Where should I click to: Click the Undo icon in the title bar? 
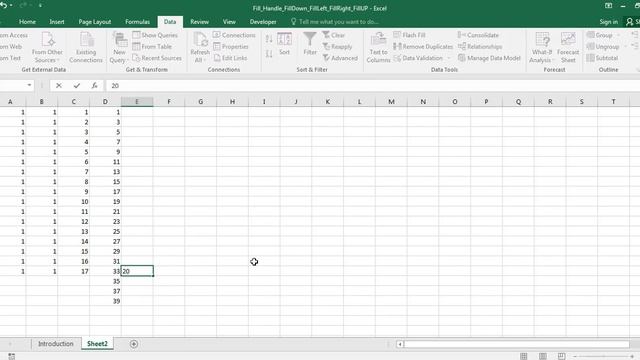pos(4,5)
